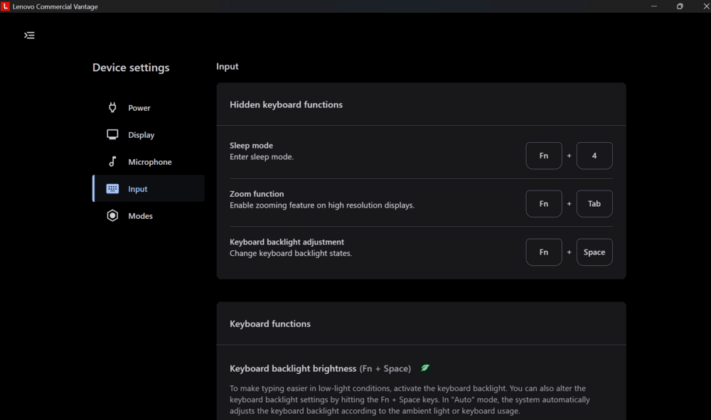Screen dimensions: 711x420
Task: Click the Device settings heading
Action: click(x=131, y=68)
